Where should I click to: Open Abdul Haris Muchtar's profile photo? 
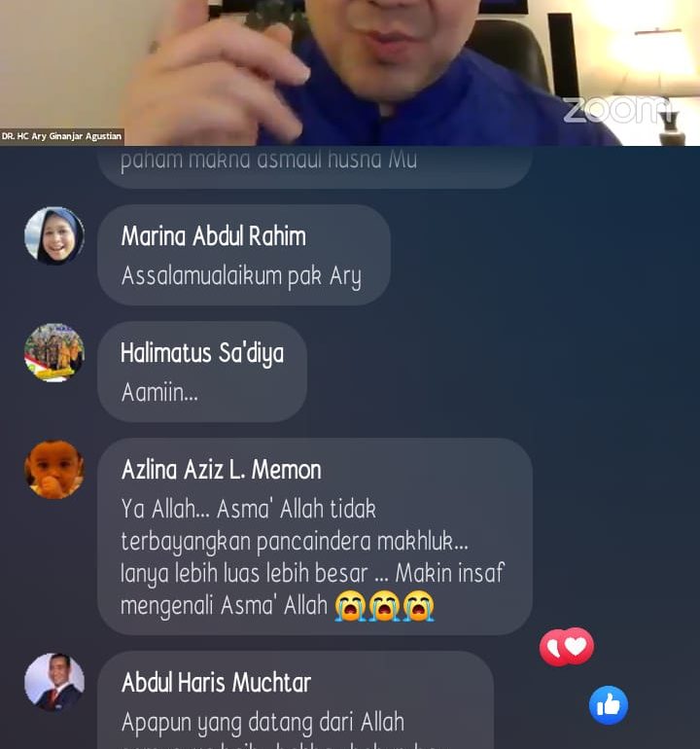pos(54,682)
